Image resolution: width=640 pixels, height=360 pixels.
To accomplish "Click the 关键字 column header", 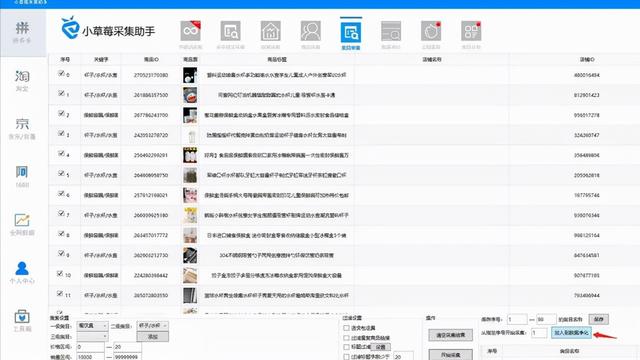I will click(x=101, y=60).
